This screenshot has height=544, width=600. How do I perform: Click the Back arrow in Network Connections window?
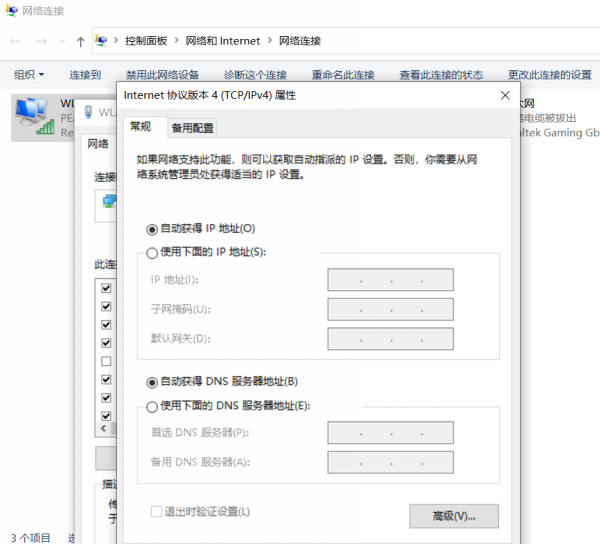pos(15,41)
